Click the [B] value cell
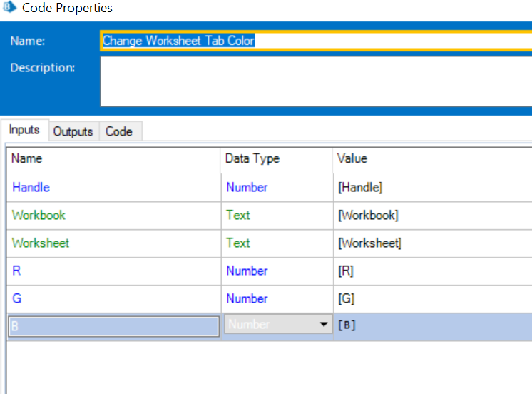This screenshot has height=394, width=532. [347, 326]
